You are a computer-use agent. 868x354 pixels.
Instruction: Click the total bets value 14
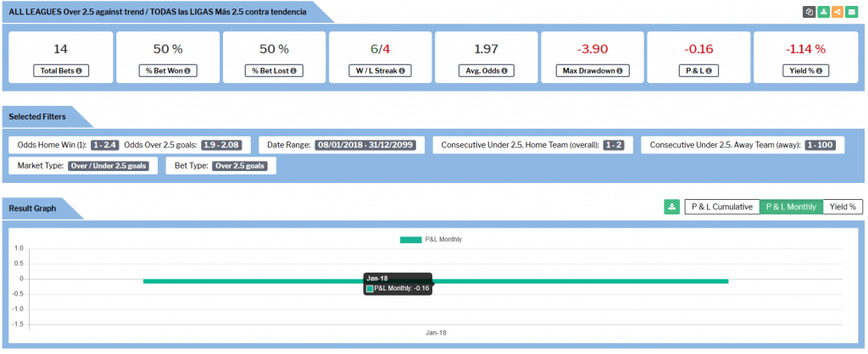60,48
